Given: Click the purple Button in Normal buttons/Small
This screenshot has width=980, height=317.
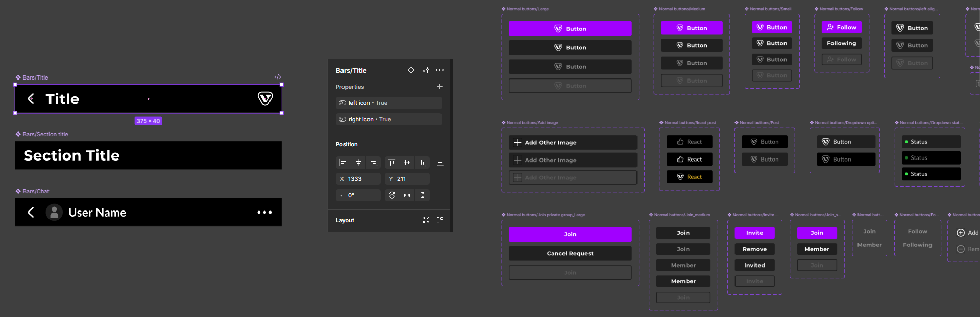Looking at the screenshot, I should point(772,27).
